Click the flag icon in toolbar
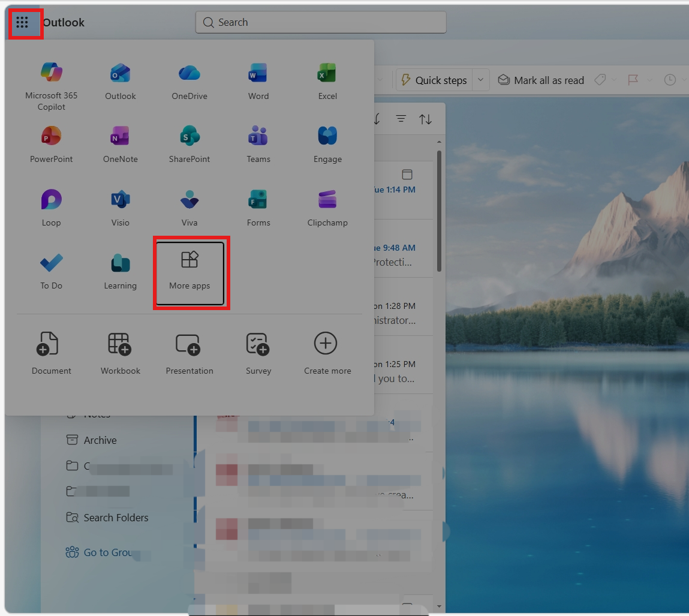The image size is (689, 616). click(633, 80)
